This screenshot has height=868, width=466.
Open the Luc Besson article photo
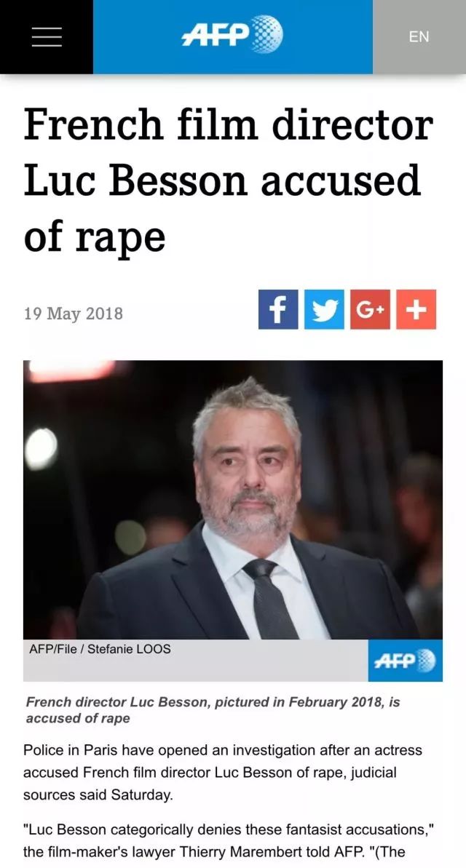coord(233,500)
